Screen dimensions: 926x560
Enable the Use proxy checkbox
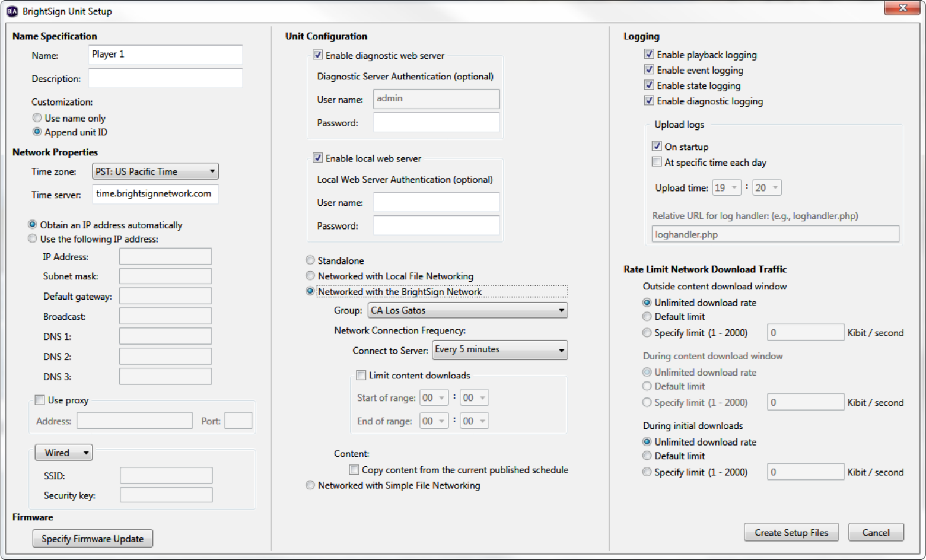[x=40, y=400]
